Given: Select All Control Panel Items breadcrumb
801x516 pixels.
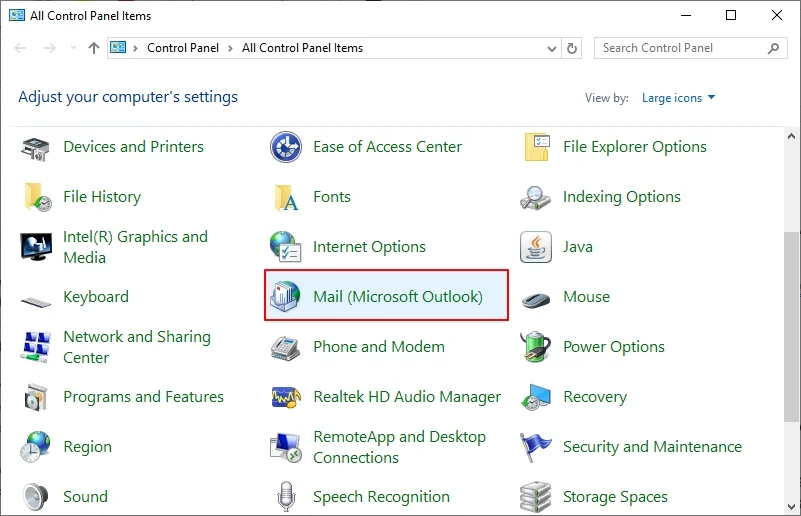Looking at the screenshot, I should (302, 48).
